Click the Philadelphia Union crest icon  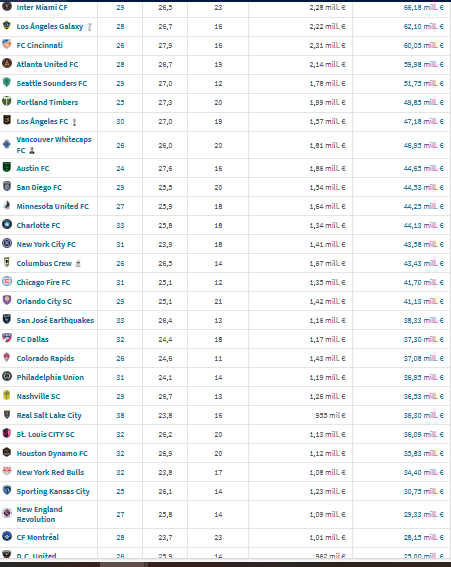pyautogui.click(x=7, y=376)
